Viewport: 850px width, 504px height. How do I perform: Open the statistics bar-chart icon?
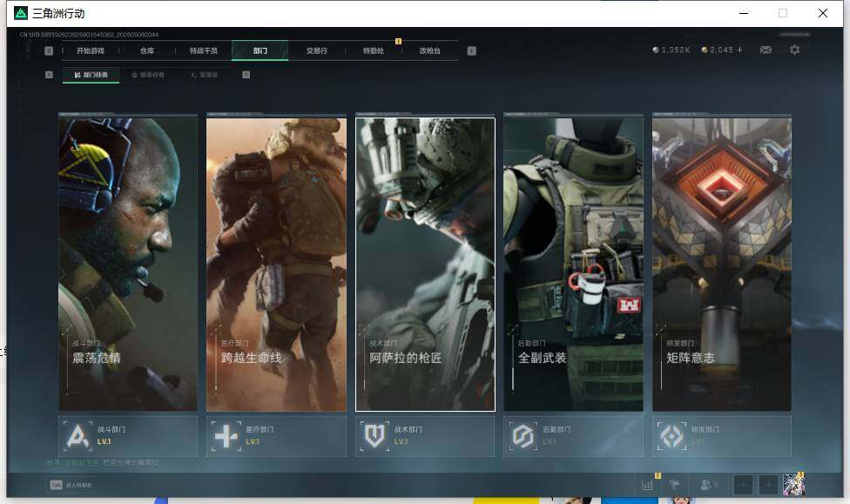647,485
